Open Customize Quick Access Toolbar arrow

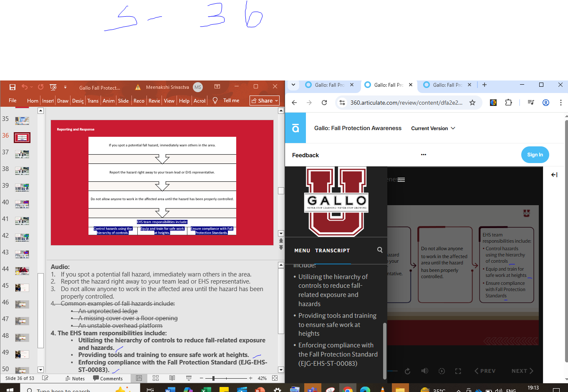pos(65,87)
